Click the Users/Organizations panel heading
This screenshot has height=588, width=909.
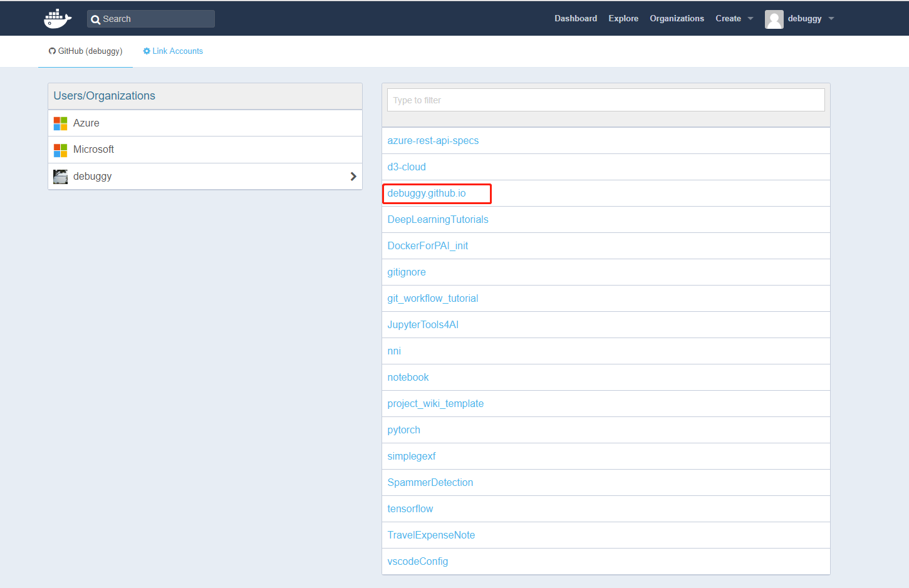coord(105,96)
